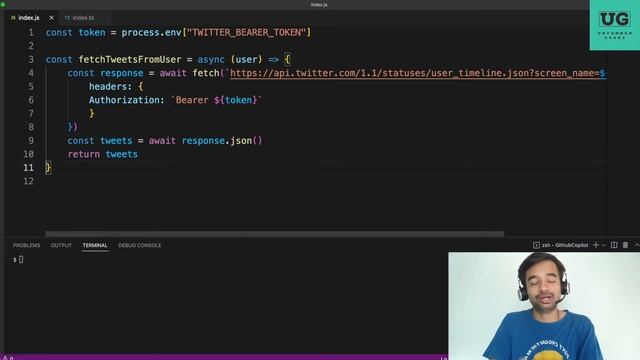Open the OUTPUT panel tab
The image size is (640, 360).
[61, 245]
